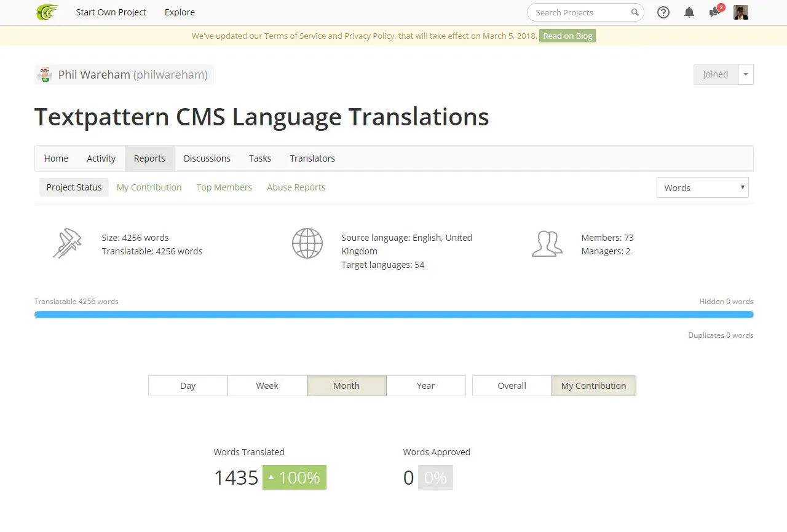
Task: Expand the Joined button arrow menu
Action: click(746, 74)
